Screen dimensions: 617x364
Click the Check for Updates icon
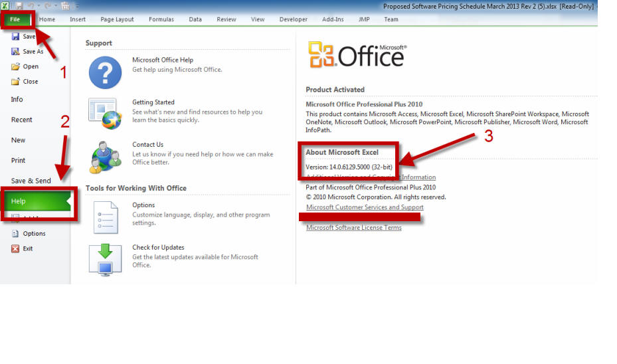pyautogui.click(x=105, y=259)
